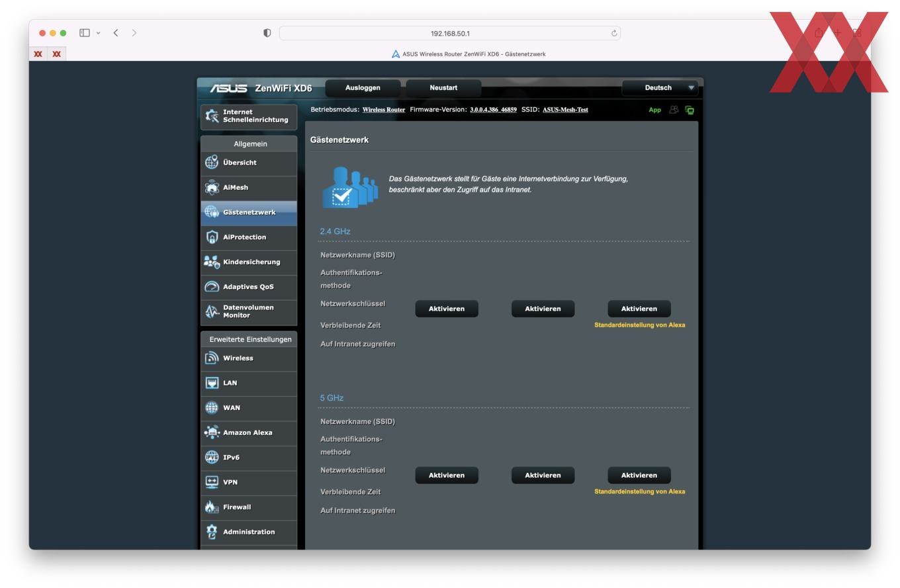Open the Firewall settings page
The height and width of the screenshot is (588, 900).
(249, 507)
